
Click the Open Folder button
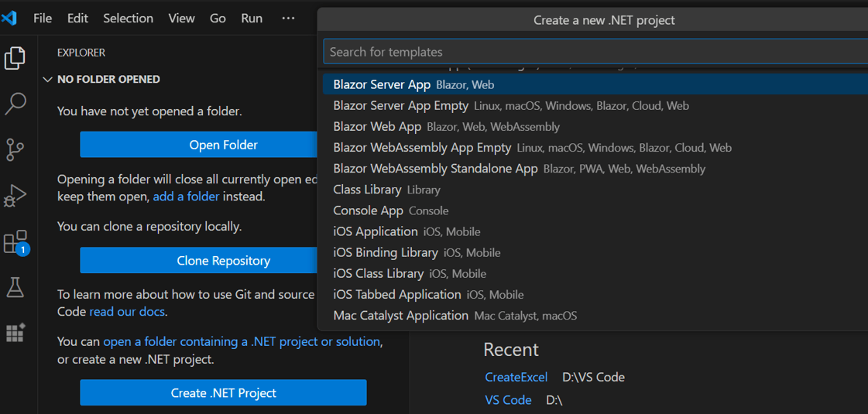[x=198, y=145]
